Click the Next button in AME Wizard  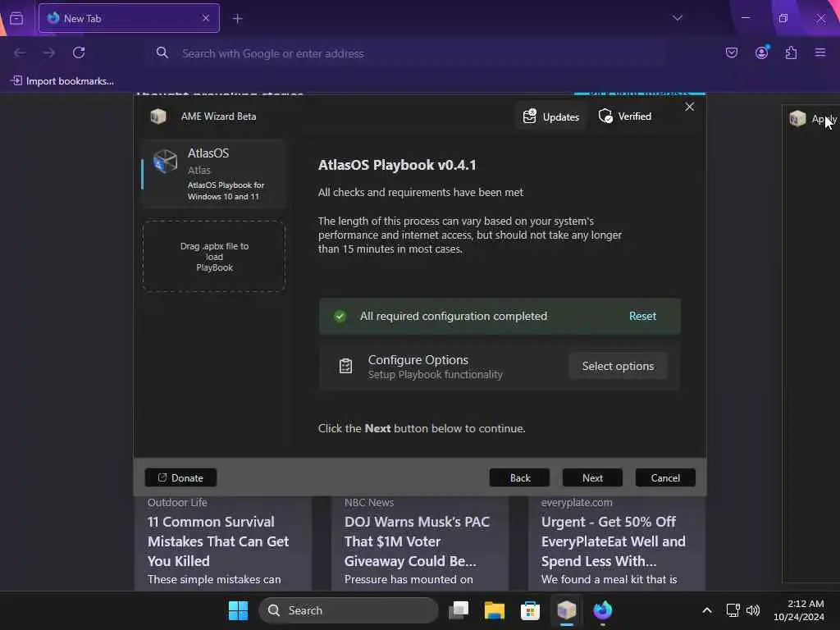592,477
